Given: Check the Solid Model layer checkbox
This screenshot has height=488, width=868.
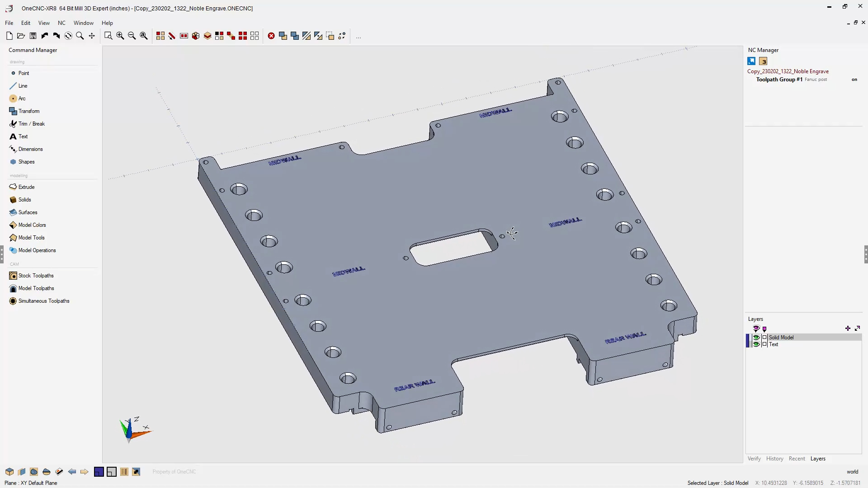Looking at the screenshot, I should click(764, 338).
